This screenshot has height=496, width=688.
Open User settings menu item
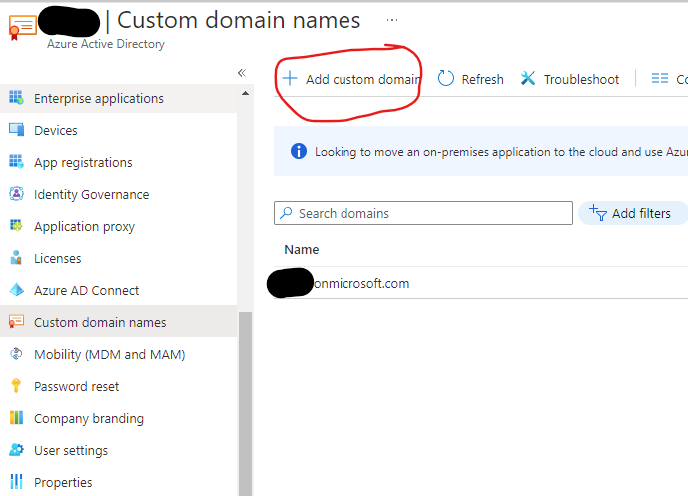[118, 450]
